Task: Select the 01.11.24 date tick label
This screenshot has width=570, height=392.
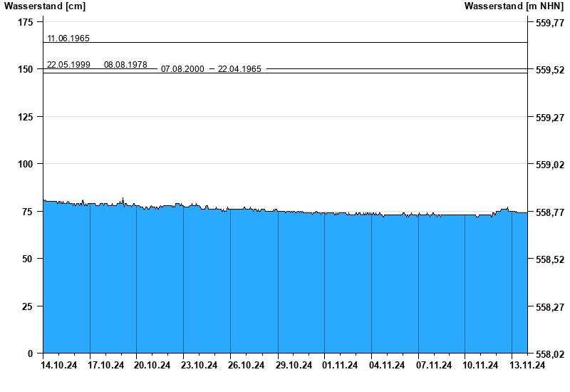Action: pyautogui.click(x=340, y=366)
